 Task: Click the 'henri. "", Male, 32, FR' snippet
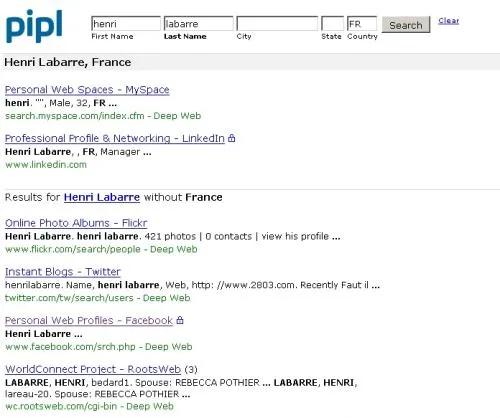(61, 103)
